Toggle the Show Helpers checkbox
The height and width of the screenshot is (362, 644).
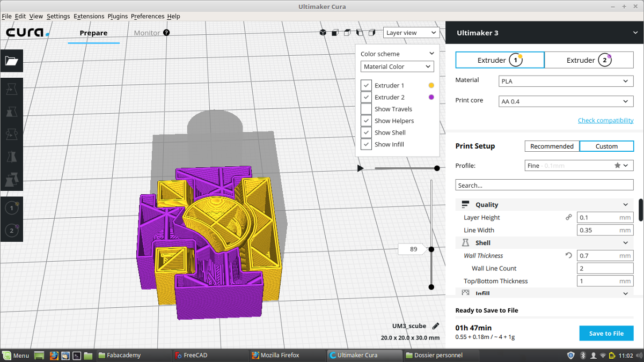(366, 121)
